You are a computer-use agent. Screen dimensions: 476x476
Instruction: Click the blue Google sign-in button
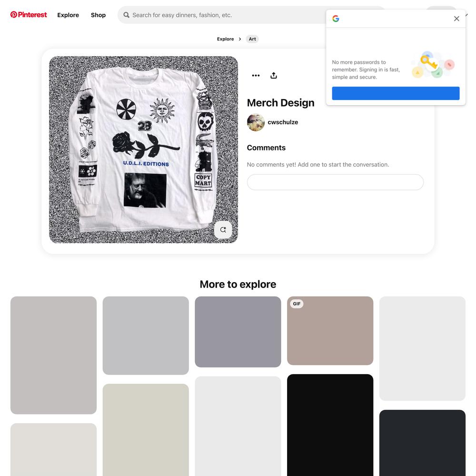coord(396,93)
